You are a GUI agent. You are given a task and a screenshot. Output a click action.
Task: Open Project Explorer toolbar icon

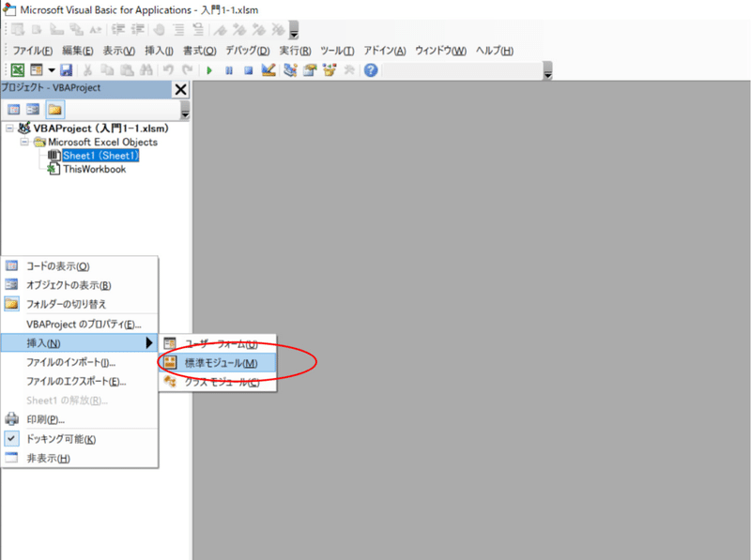[x=290, y=70]
